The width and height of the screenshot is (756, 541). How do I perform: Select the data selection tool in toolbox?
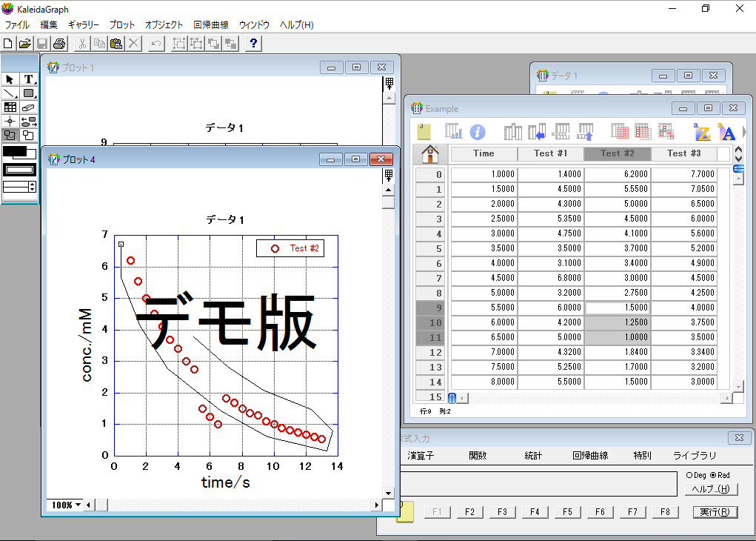click(10, 135)
